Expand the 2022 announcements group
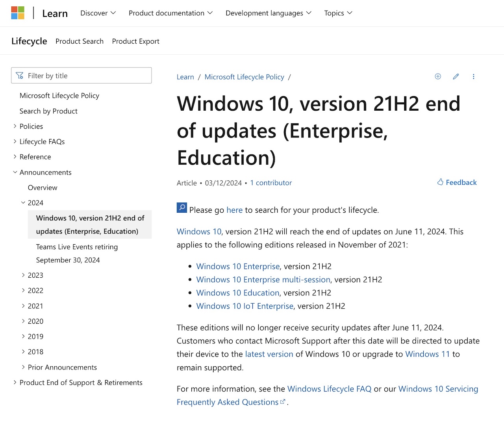This screenshot has height=425, width=504. (23, 290)
